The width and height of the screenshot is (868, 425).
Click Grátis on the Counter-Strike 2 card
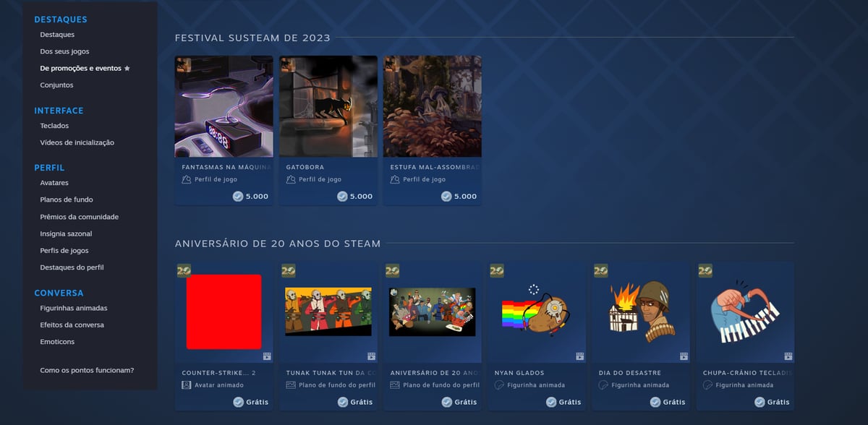point(258,402)
